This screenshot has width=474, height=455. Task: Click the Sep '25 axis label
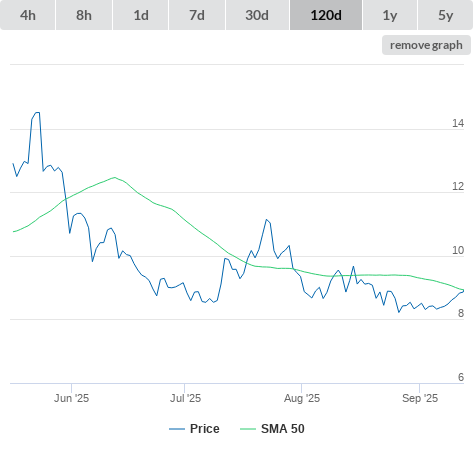(x=420, y=398)
